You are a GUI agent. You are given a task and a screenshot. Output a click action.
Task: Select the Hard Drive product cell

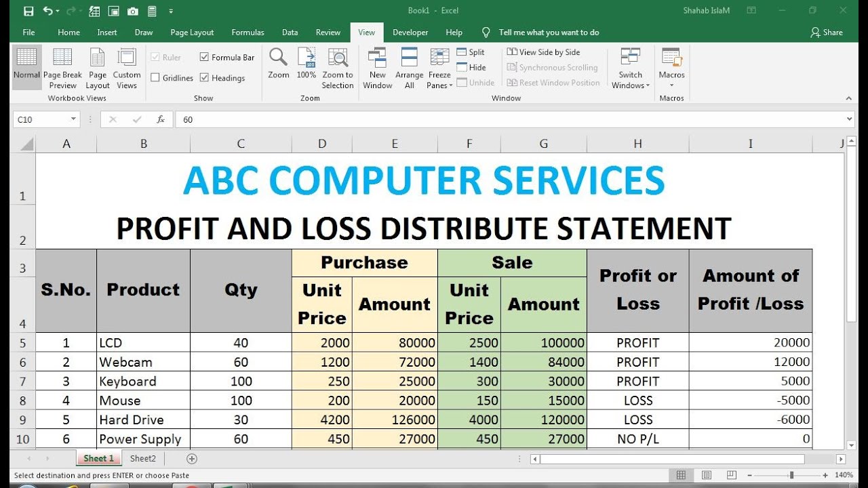(143, 419)
